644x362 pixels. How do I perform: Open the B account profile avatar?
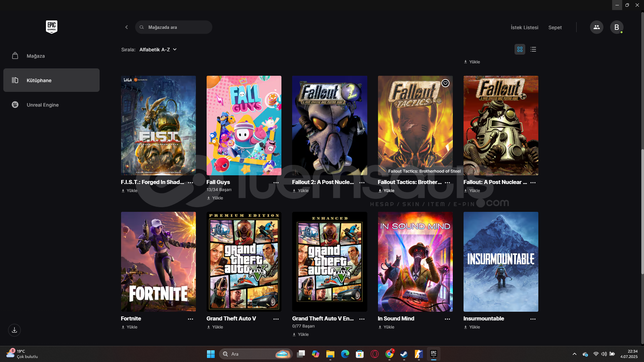(x=616, y=27)
